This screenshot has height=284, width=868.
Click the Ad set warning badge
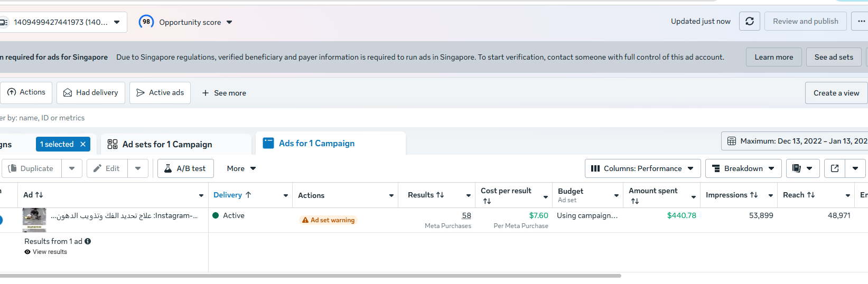click(x=328, y=220)
